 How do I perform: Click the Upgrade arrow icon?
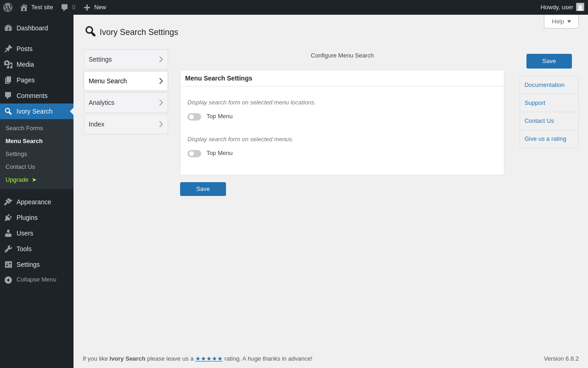click(x=34, y=180)
